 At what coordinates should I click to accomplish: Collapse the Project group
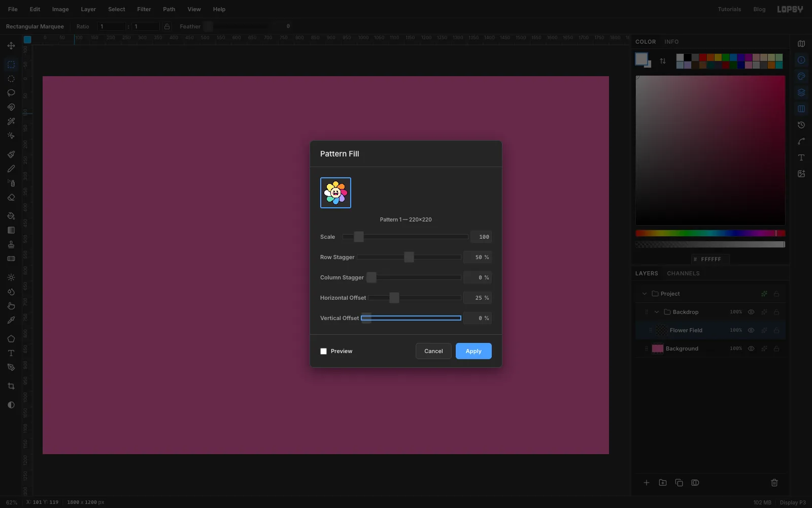(x=645, y=294)
